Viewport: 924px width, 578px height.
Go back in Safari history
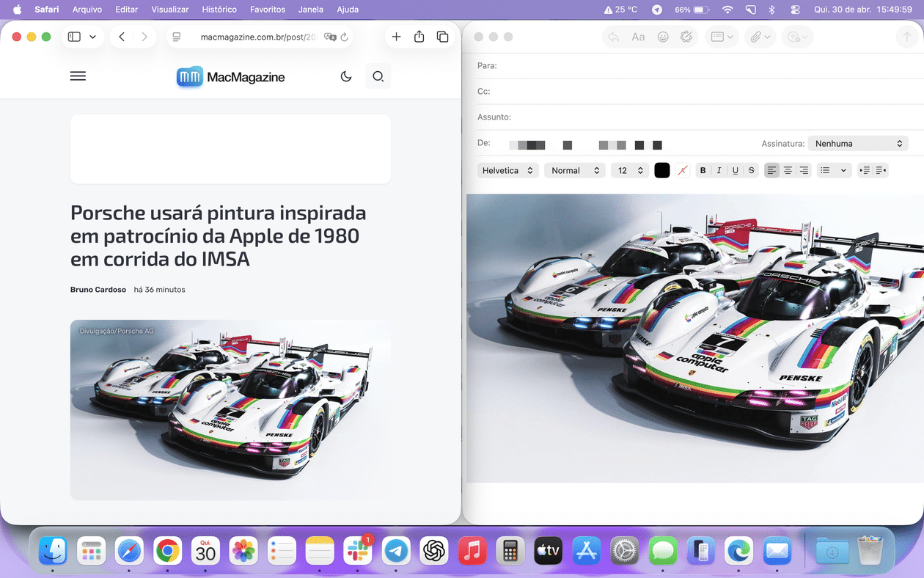click(x=122, y=37)
